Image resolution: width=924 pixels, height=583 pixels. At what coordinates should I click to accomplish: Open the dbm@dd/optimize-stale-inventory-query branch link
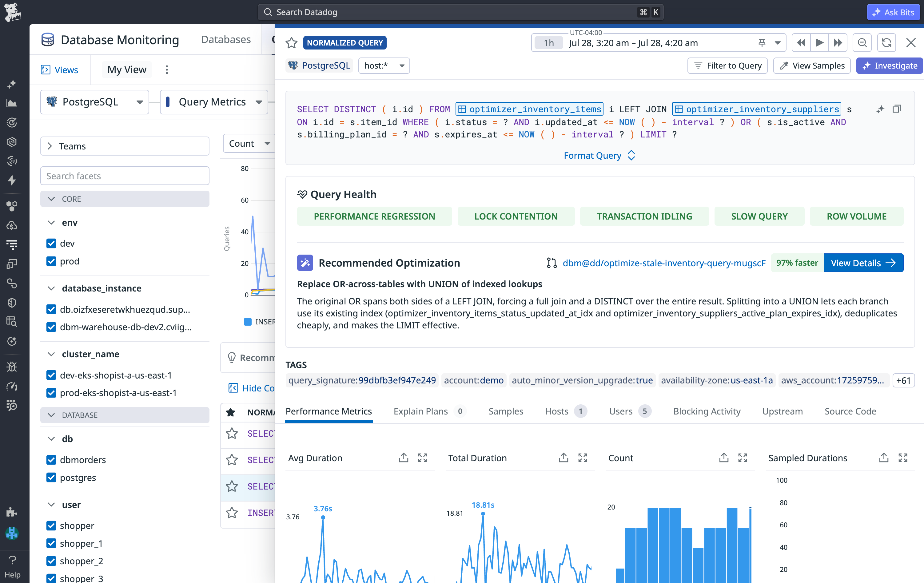(664, 263)
